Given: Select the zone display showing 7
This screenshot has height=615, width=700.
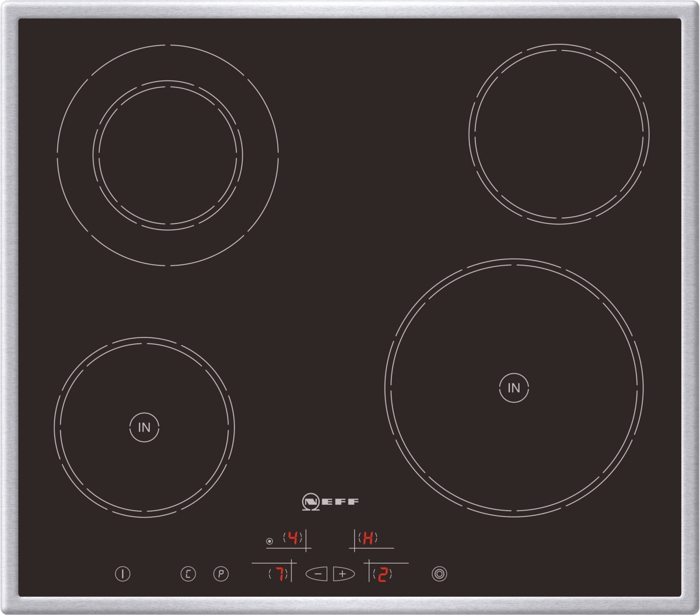Looking at the screenshot, I should point(279,574).
